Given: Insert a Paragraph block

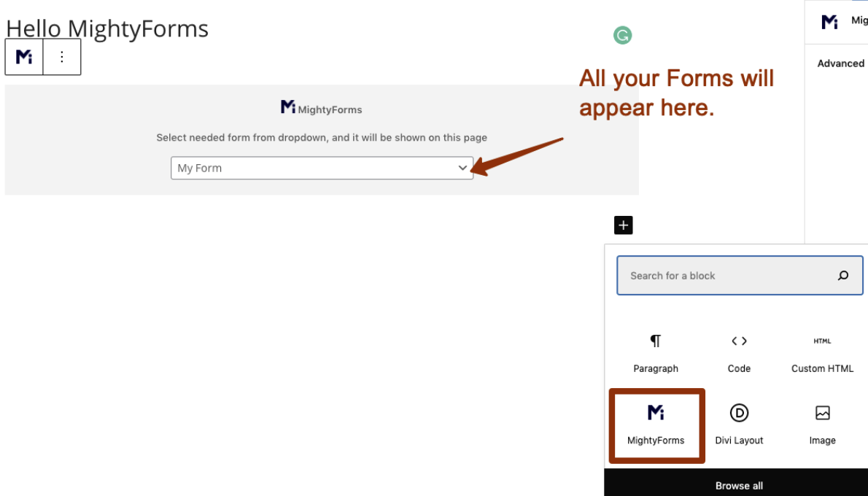Looking at the screenshot, I should (x=656, y=354).
